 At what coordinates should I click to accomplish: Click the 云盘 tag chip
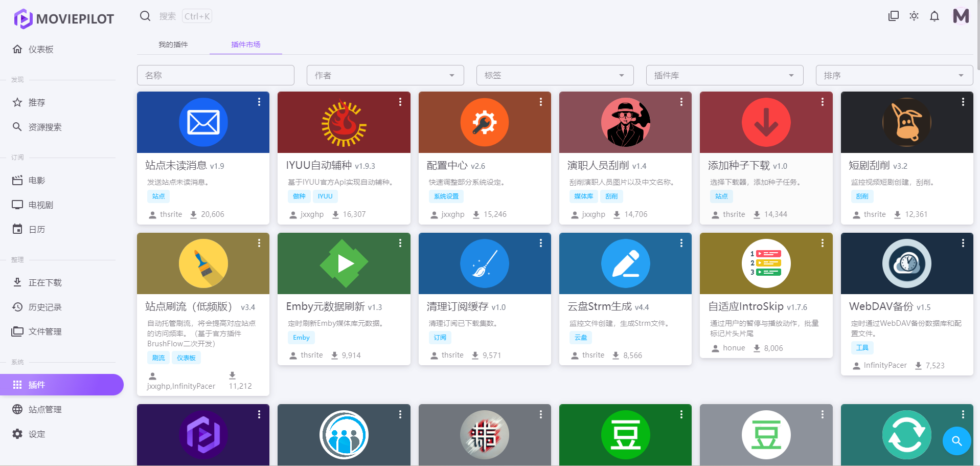(581, 337)
